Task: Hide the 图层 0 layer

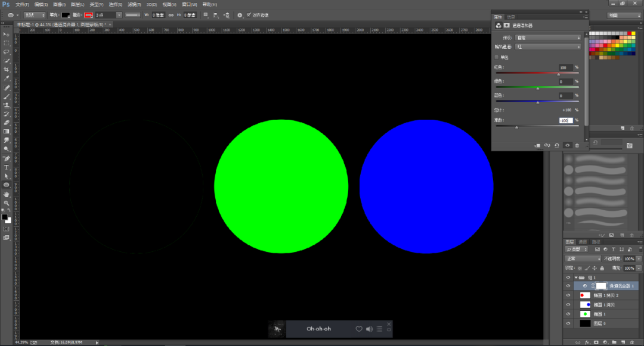Action: (568, 323)
